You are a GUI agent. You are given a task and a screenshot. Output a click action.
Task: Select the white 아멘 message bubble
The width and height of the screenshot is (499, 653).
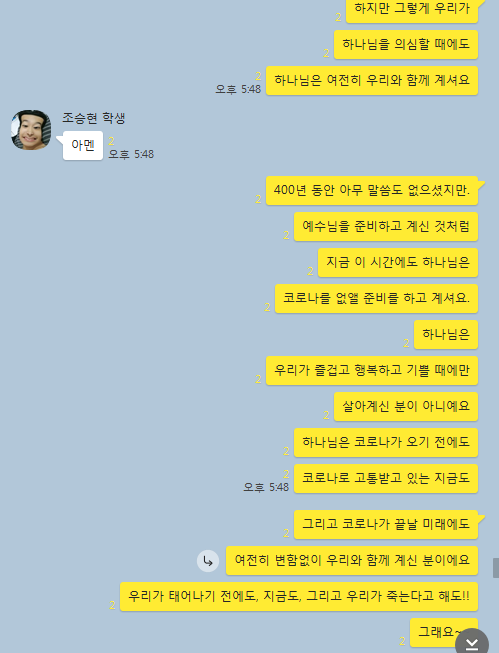[83, 145]
